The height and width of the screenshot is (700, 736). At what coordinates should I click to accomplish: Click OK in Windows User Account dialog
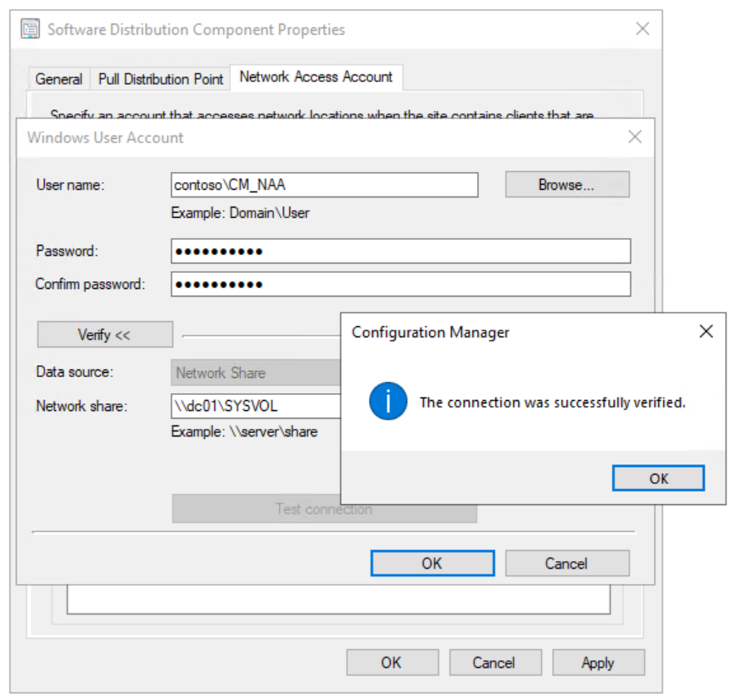pos(432,564)
